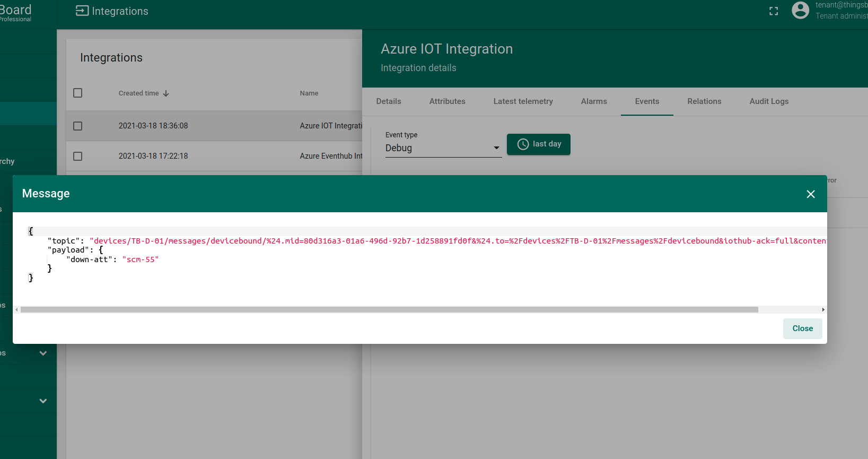Click the scrollbar right arrow in Message dialog
Screen dimensions: 868x459
point(823,309)
